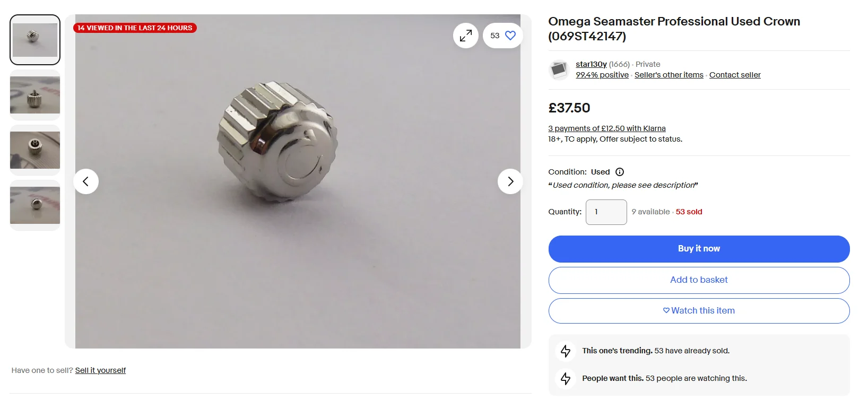Click Watch this item button
The width and height of the screenshot is (868, 400).
coord(699,311)
